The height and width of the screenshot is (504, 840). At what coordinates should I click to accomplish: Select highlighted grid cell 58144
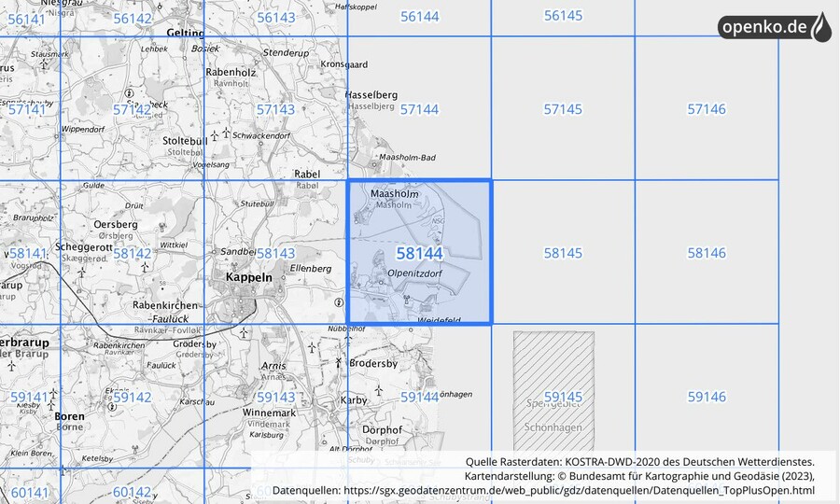pyautogui.click(x=419, y=252)
